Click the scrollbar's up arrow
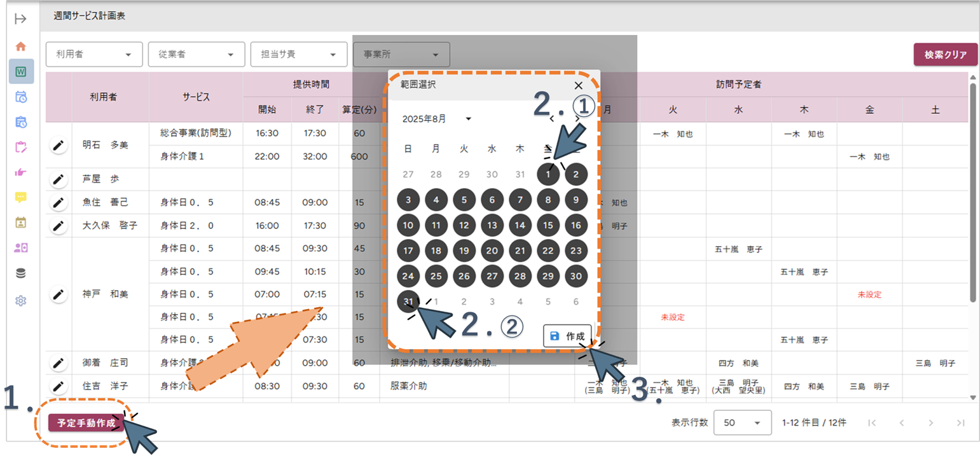 (972, 76)
